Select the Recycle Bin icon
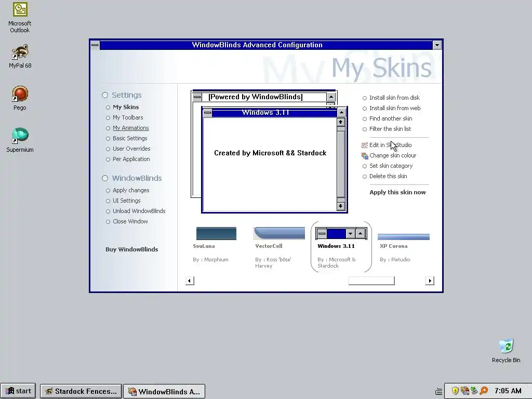 coord(506,351)
